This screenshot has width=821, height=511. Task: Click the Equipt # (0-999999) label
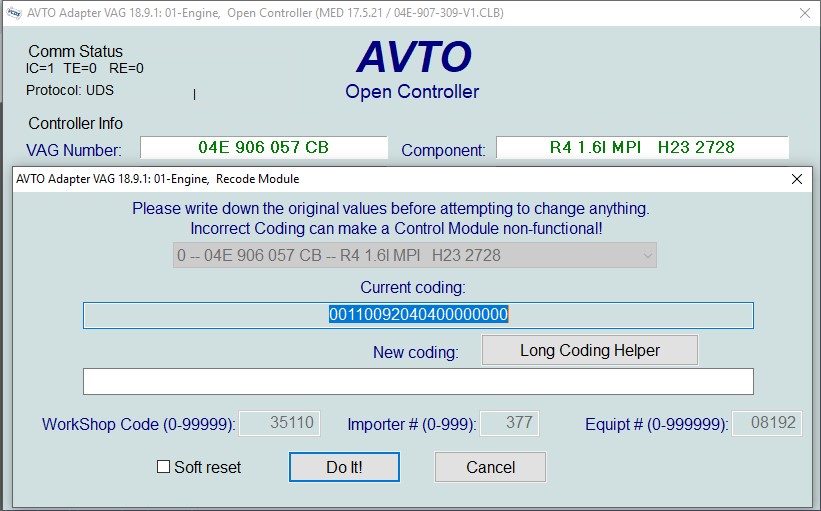pyautogui.click(x=657, y=424)
